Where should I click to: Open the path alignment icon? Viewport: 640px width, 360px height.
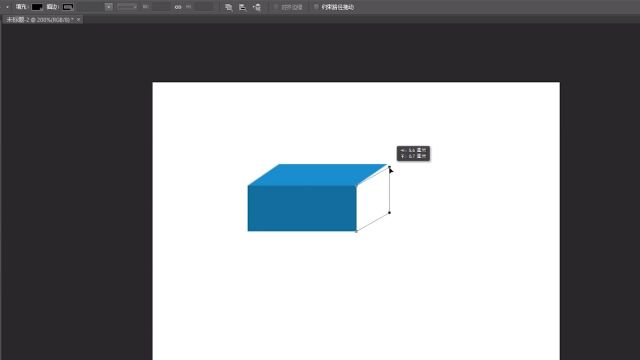242,7
